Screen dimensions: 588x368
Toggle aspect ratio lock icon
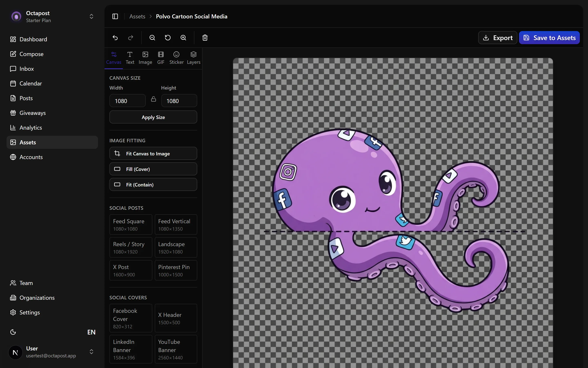coord(154,99)
